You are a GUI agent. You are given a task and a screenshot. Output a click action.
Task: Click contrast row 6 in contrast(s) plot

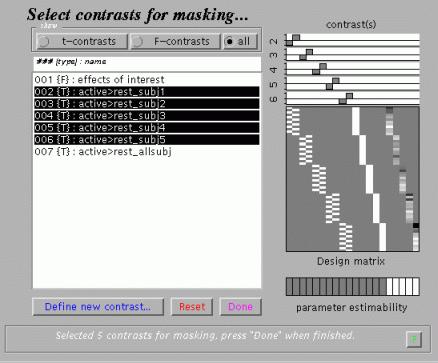tap(353, 99)
